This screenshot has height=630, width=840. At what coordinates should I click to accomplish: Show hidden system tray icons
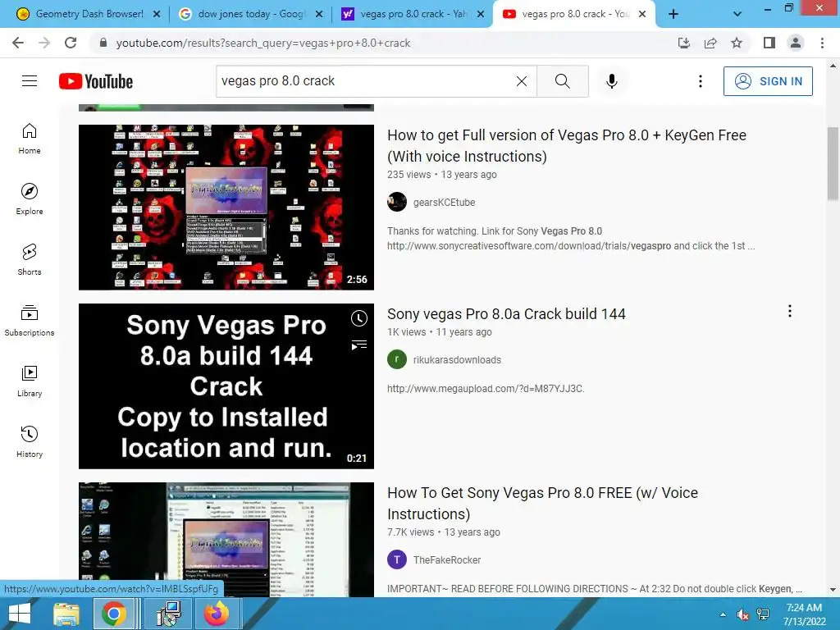pos(723,614)
